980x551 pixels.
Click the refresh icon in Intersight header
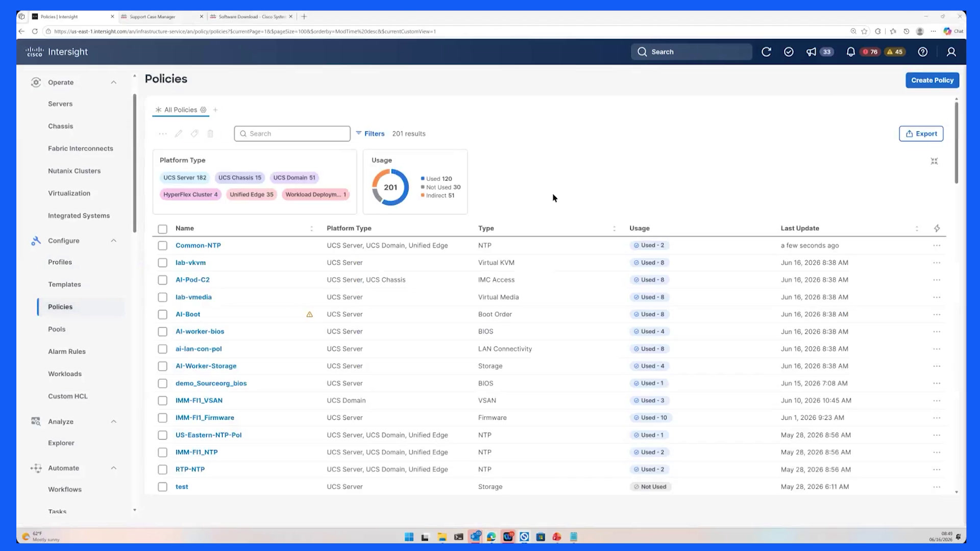coord(766,52)
